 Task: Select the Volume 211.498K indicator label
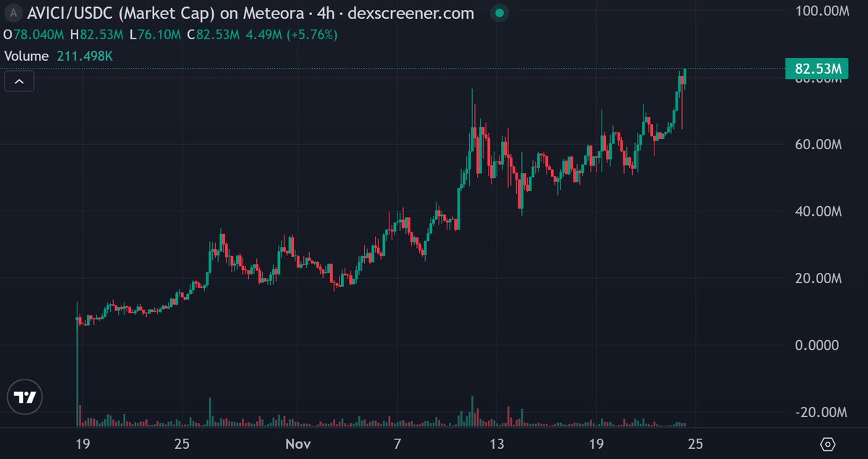coord(59,56)
